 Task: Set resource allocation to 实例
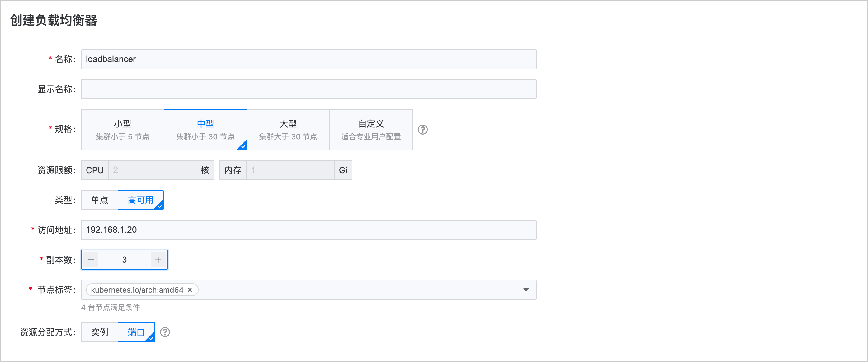[x=99, y=332]
